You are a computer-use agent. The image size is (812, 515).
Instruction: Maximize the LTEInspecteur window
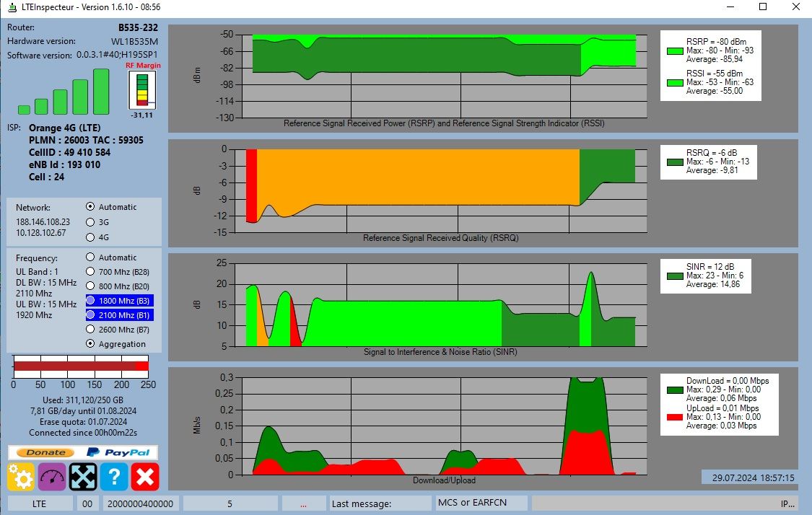point(763,6)
